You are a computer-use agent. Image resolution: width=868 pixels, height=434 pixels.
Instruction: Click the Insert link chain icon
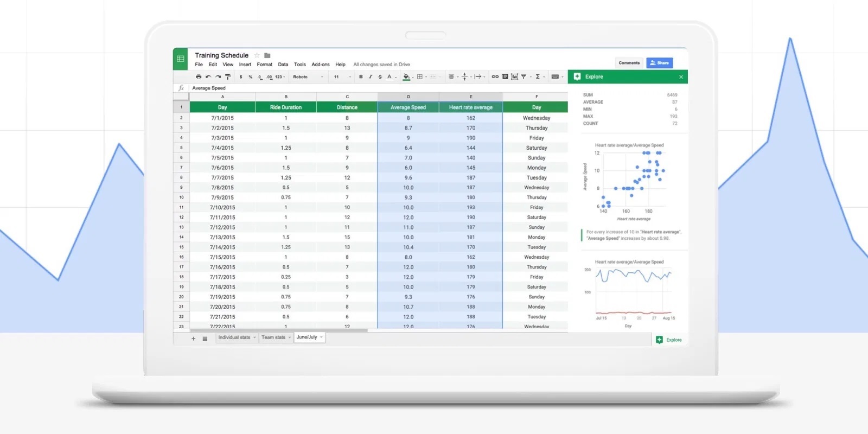point(495,77)
